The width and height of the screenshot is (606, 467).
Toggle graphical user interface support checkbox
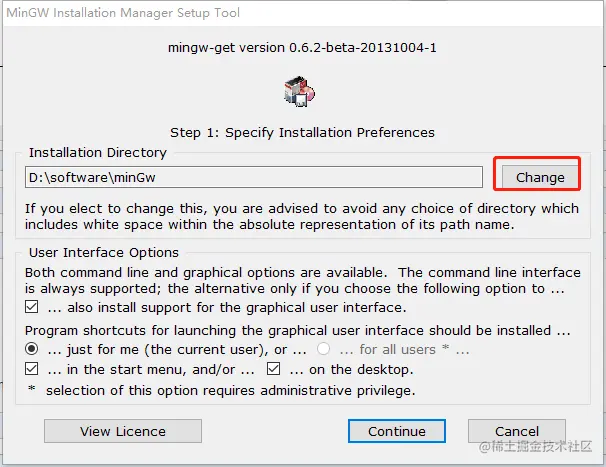[x=32, y=307]
